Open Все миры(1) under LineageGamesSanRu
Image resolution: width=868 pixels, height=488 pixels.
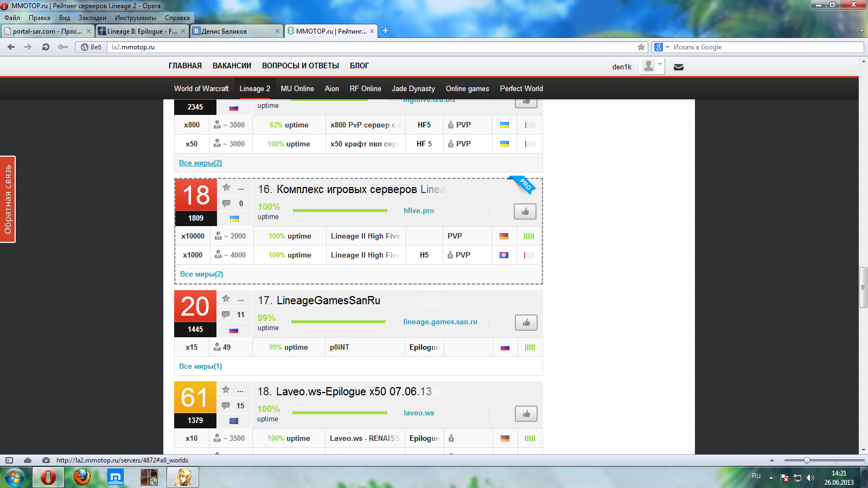click(201, 366)
